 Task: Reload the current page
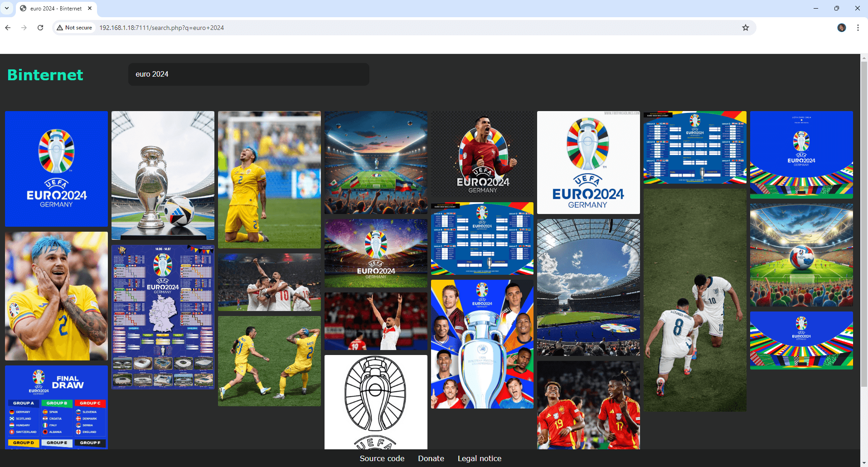pyautogui.click(x=40, y=28)
